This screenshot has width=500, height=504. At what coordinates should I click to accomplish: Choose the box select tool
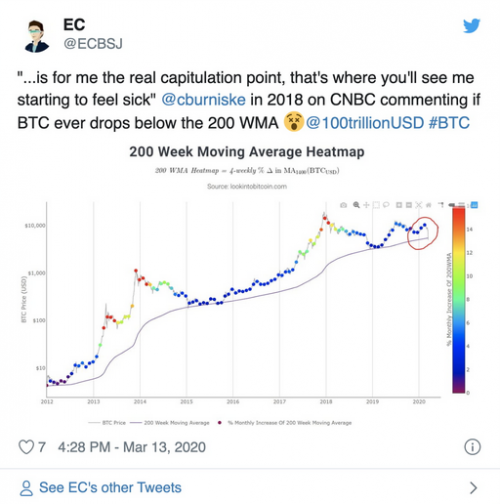click(376, 205)
